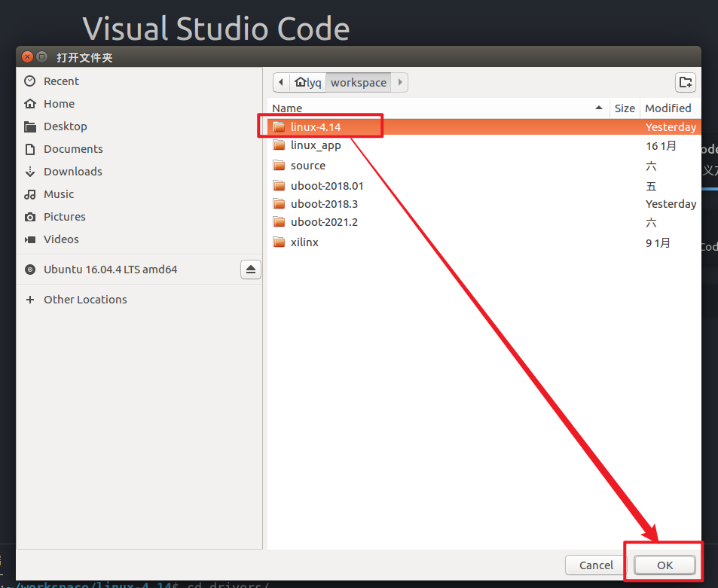Screen dimensions: 718x588
Task: Toggle the Name sort direction arrow
Action: point(598,108)
